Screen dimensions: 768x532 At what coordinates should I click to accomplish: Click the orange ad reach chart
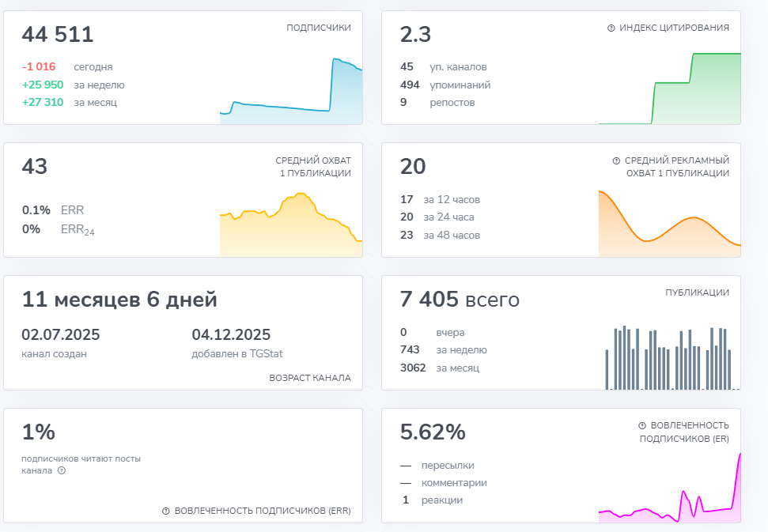tap(670, 224)
